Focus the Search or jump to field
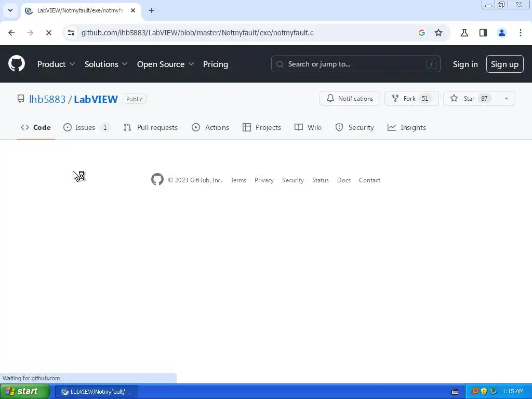 click(x=355, y=64)
